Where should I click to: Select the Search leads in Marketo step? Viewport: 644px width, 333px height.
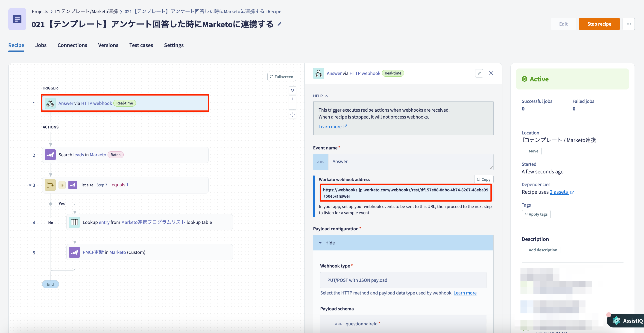(x=125, y=155)
